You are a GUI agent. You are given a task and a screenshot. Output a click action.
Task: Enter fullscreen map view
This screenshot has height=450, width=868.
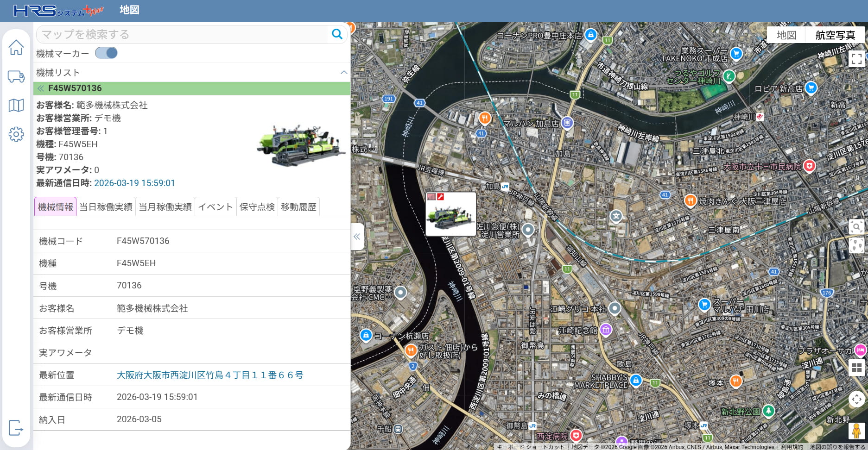tap(856, 59)
